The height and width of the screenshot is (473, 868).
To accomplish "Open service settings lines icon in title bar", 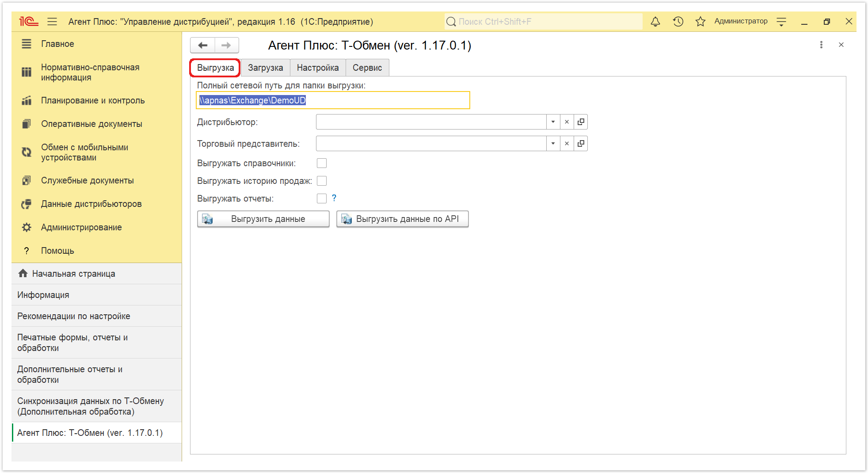I will [781, 21].
